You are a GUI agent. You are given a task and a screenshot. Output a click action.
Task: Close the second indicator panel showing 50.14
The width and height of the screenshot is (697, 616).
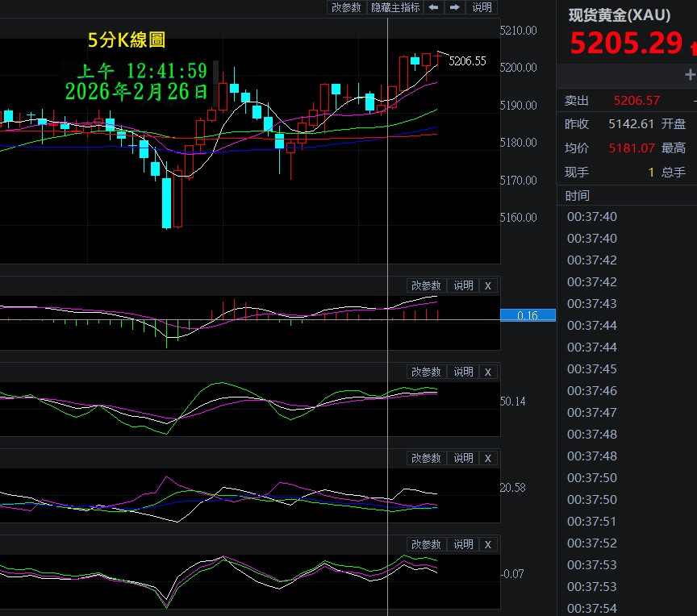coord(487,372)
